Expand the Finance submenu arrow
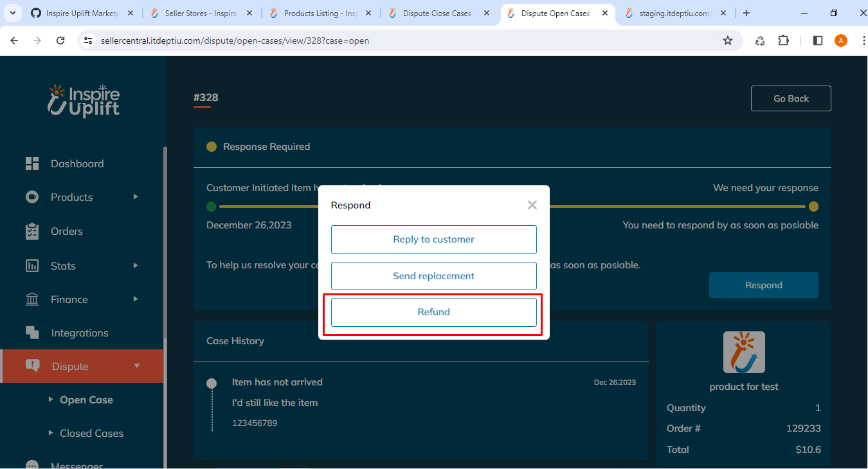Screen dimensions: 868x469 [136, 299]
